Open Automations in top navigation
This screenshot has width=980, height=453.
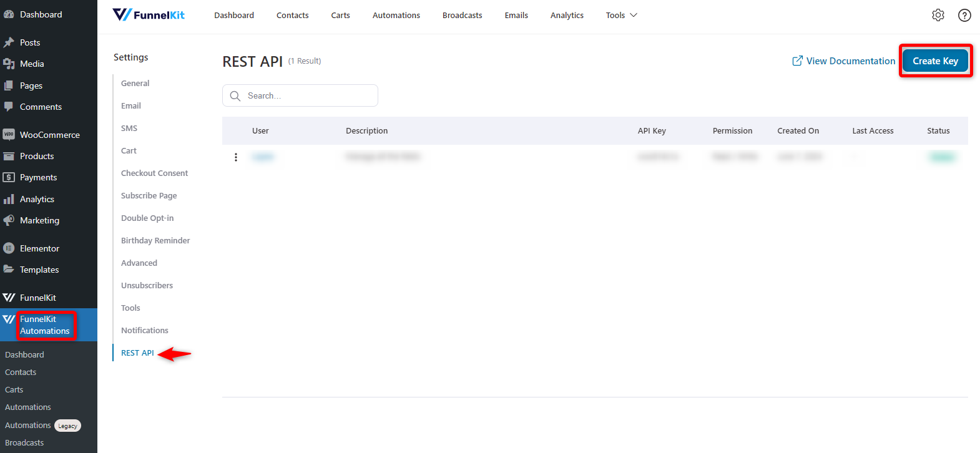[396, 15]
